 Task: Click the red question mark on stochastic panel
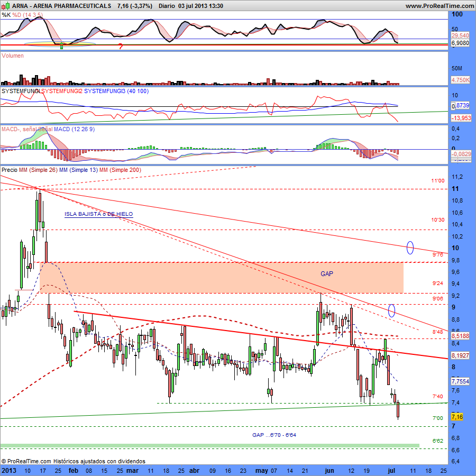click(121, 46)
